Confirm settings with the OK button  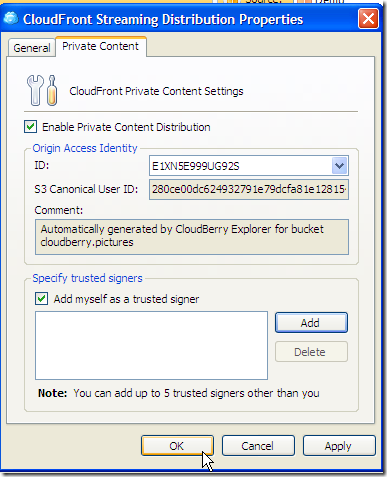(x=177, y=446)
